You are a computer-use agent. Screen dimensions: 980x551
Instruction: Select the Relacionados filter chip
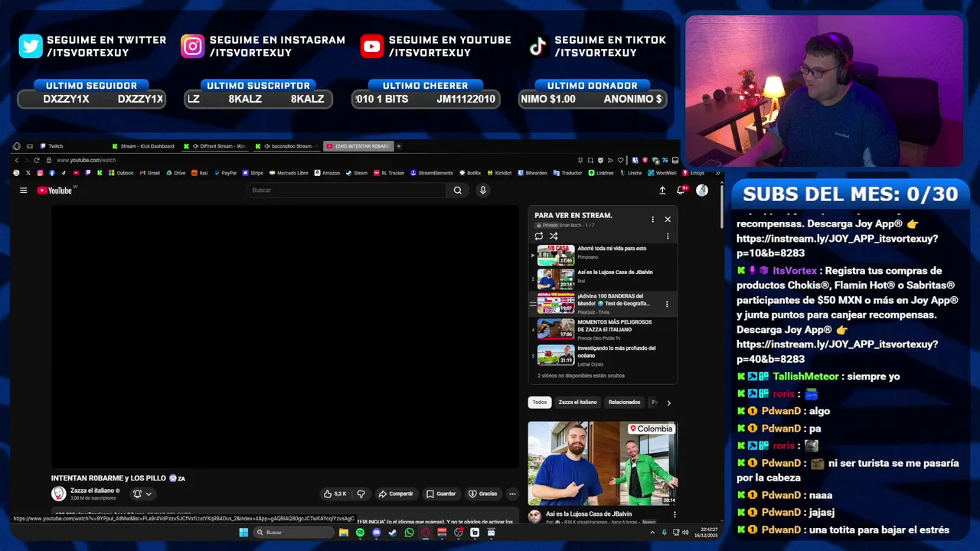[x=624, y=402]
